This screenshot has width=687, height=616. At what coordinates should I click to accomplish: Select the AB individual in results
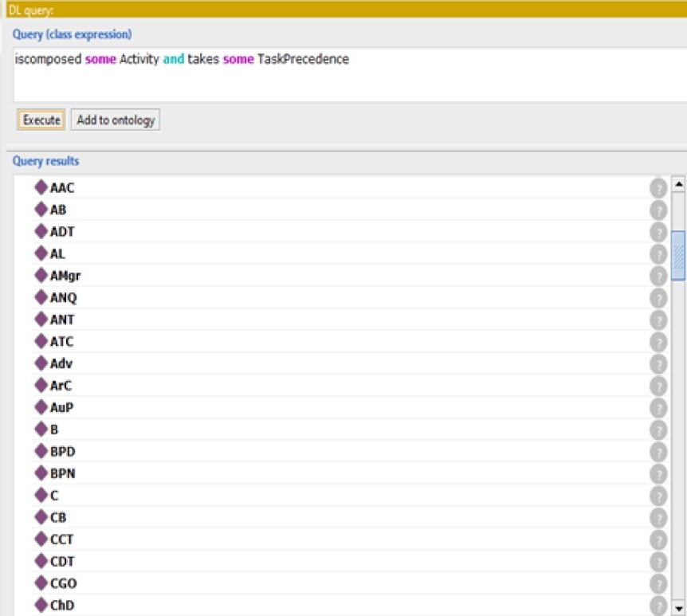58,210
